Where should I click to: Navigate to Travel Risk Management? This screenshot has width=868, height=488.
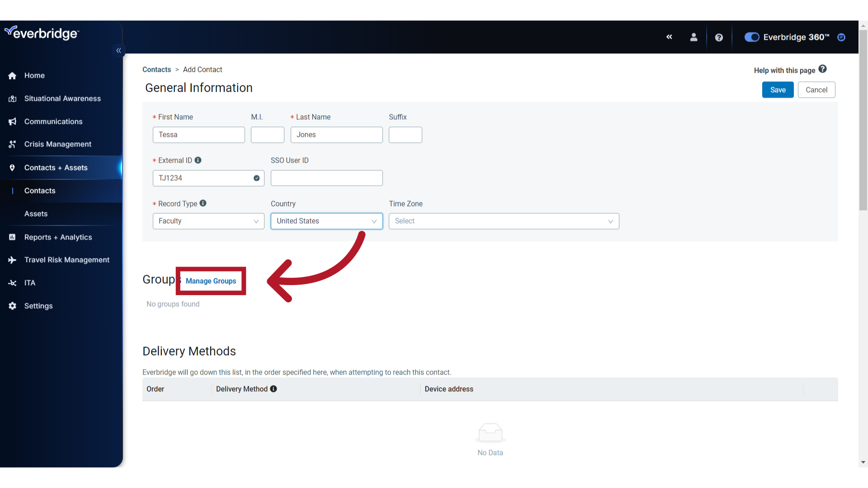[x=67, y=260]
